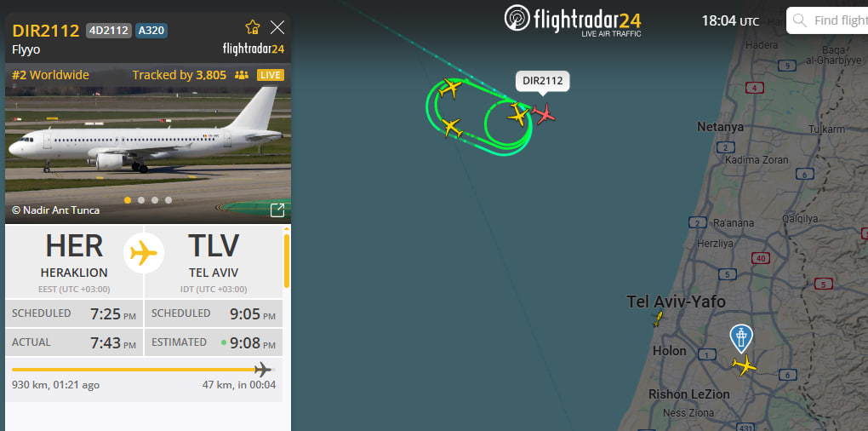Viewport: 868px width, 431px height.
Task: Select yellow plane at bottom-left of holding pattern
Action: point(452,128)
